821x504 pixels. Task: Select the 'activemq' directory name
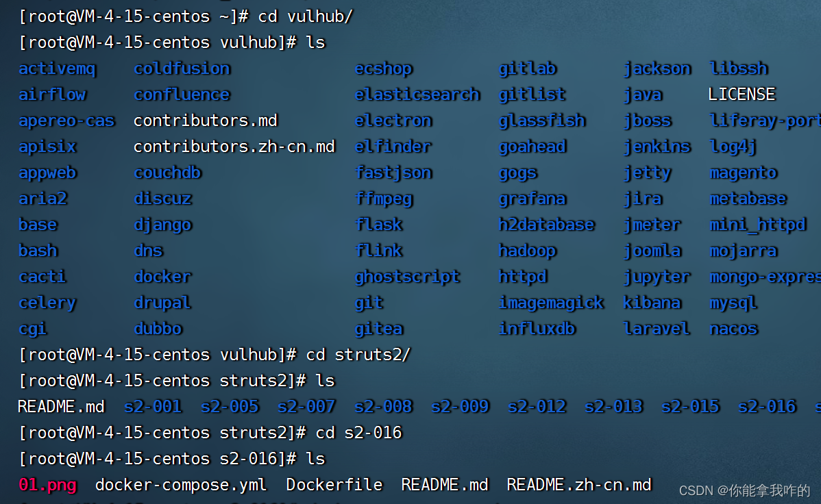tap(57, 68)
